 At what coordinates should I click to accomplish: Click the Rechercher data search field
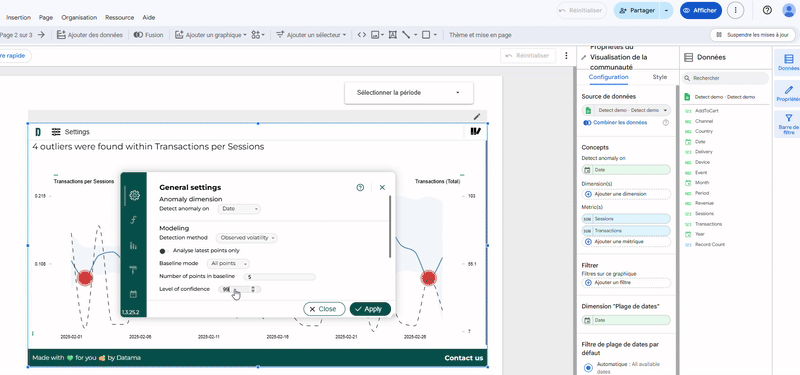[725, 78]
